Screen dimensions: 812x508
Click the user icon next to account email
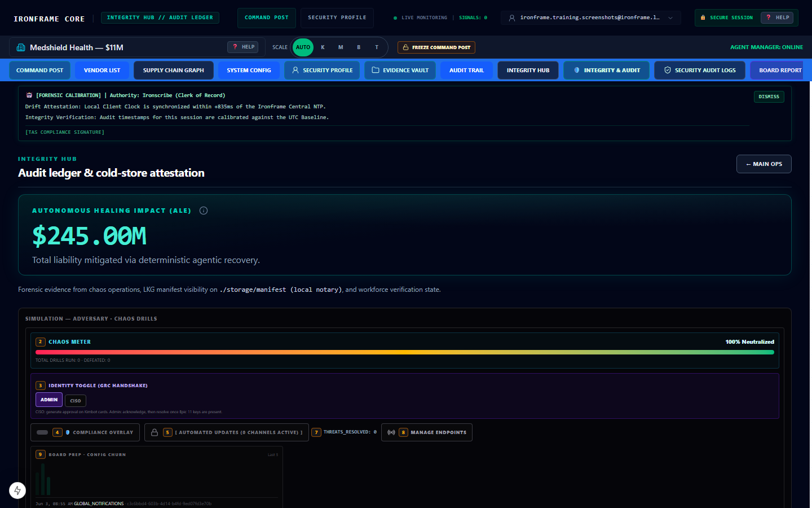click(x=512, y=18)
